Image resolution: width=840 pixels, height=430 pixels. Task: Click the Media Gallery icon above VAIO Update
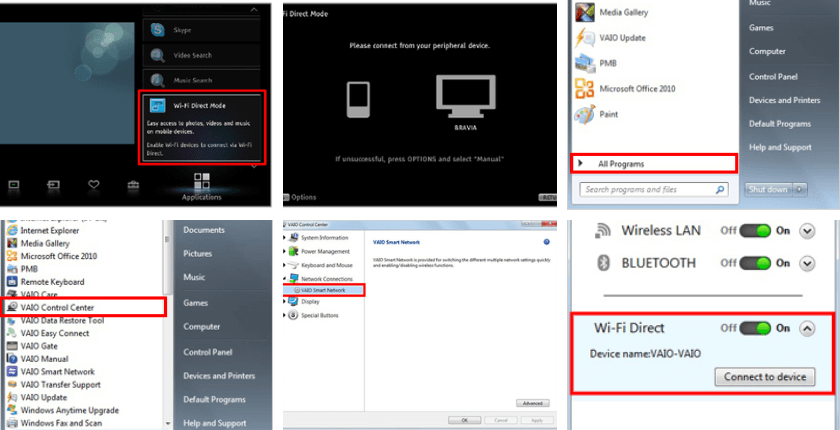point(584,12)
